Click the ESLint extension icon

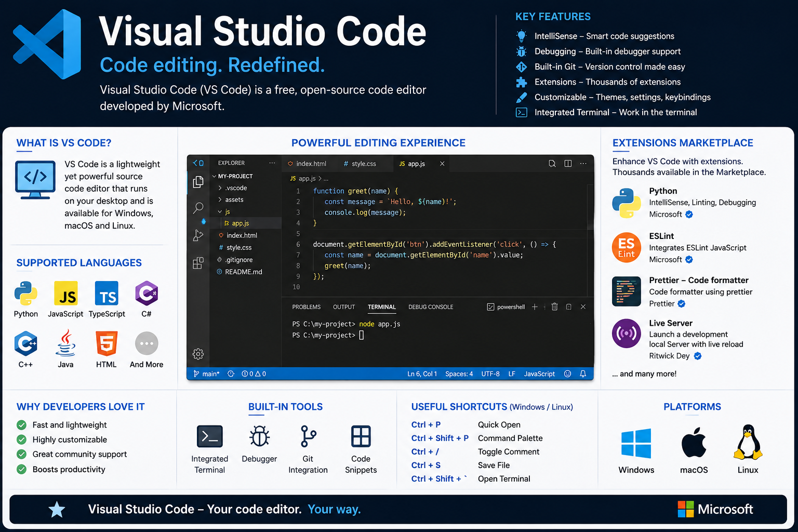(627, 247)
